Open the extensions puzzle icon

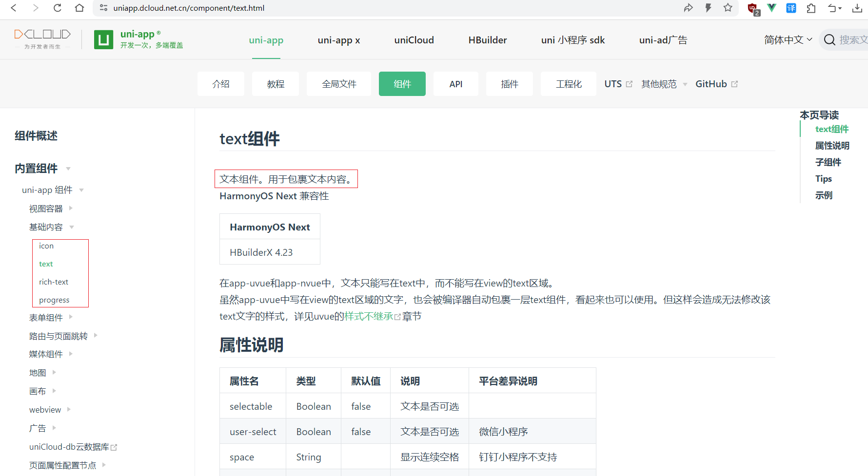pos(811,8)
